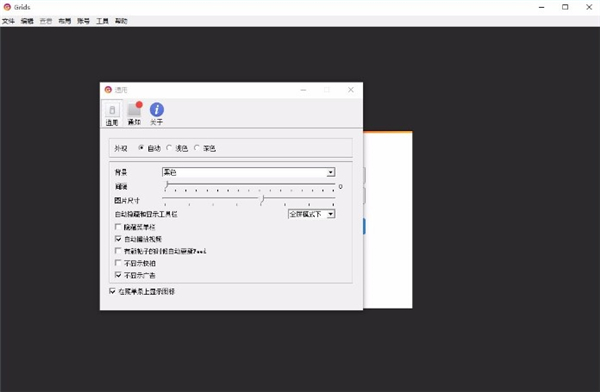This screenshot has width=600, height=392.
Task: Open the 通知 (Notifications) tab with red badge
Action: point(134,114)
